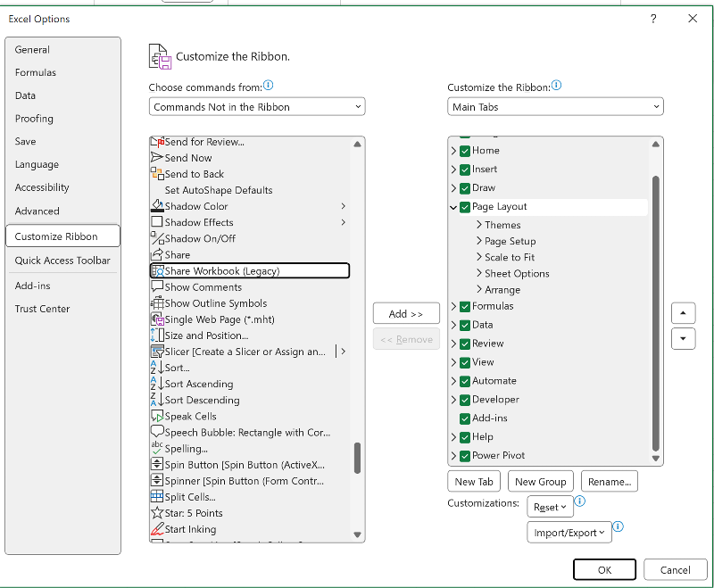Select the Show Comments icon
This screenshot has width=714, height=588.
(x=157, y=286)
